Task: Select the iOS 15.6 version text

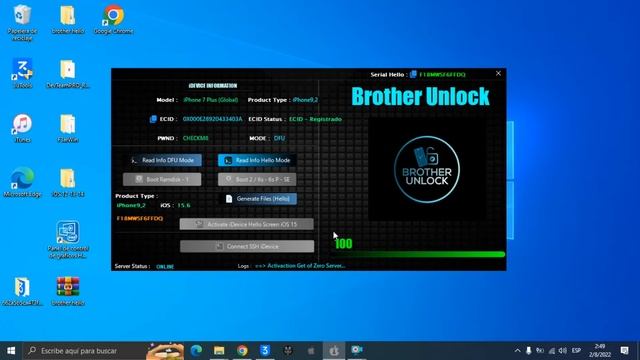Action: [175, 205]
